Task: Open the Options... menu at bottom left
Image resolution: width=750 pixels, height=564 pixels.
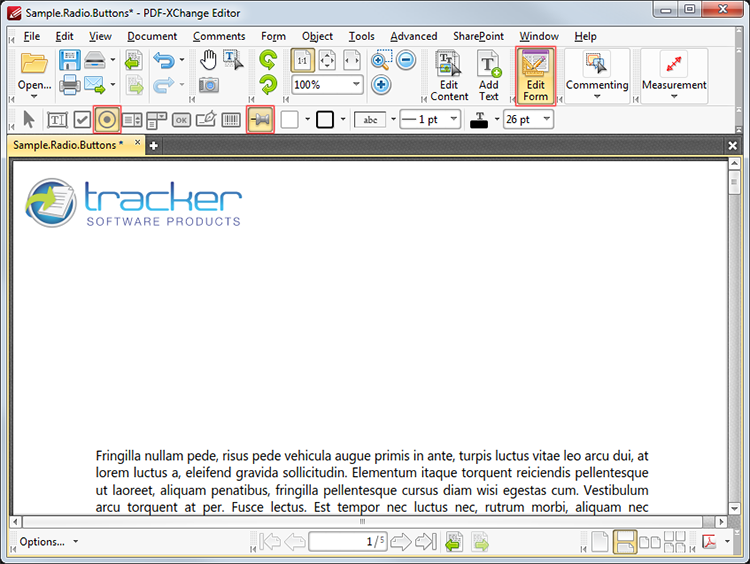Action: point(48,542)
